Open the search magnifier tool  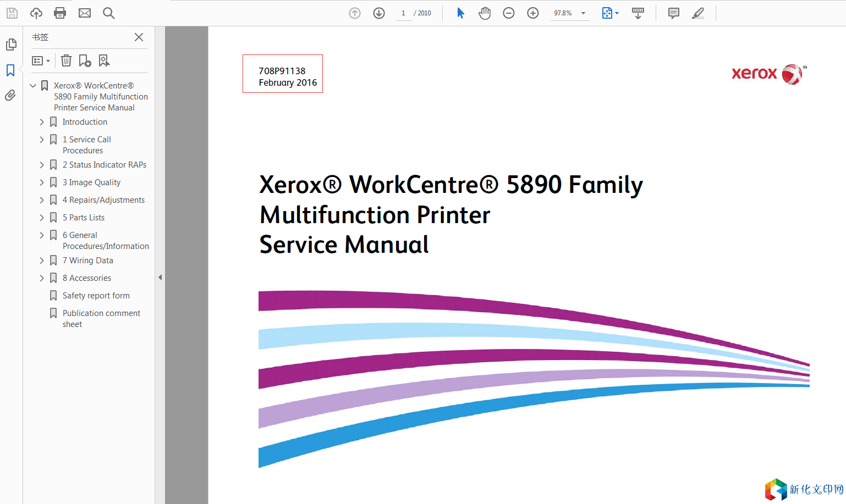109,13
